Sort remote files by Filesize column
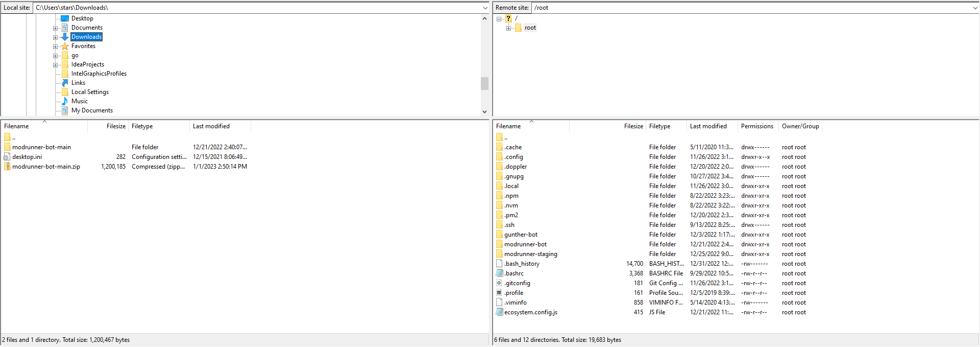The image size is (980, 347). coord(607,126)
